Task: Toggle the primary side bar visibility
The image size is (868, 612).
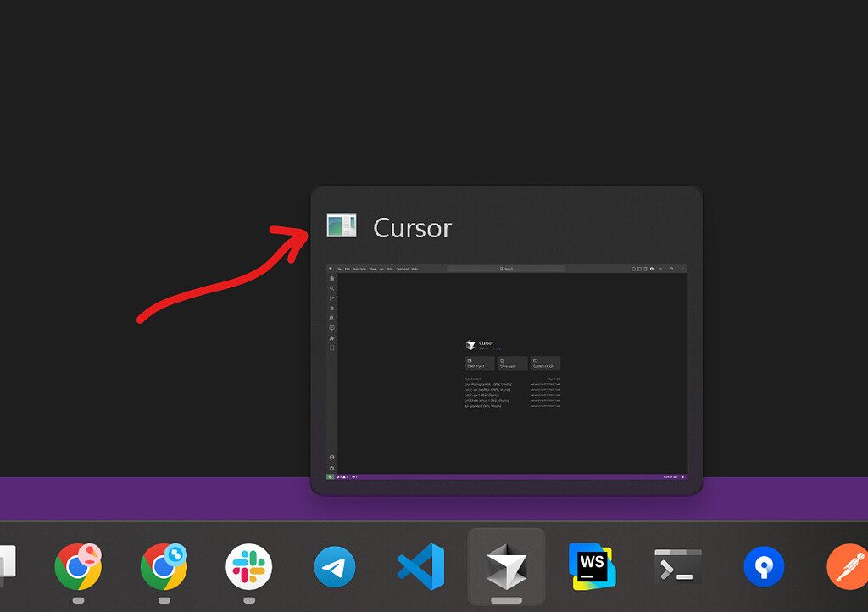Action: coord(634,269)
